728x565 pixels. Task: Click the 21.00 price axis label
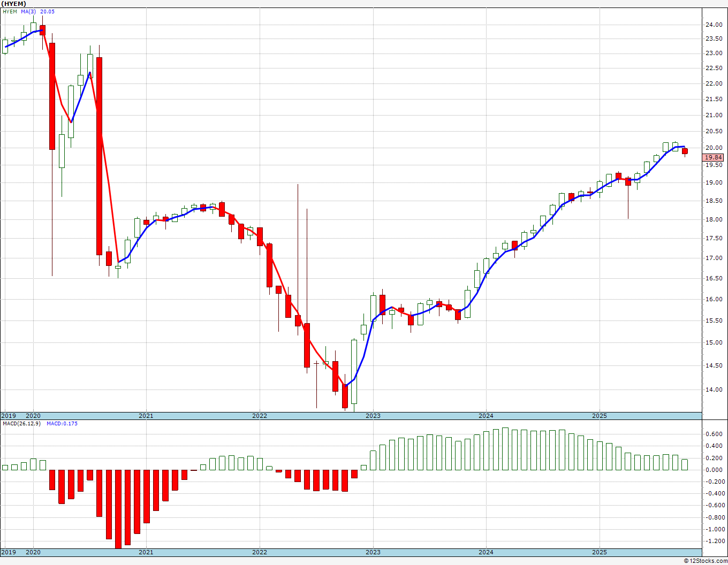pyautogui.click(x=714, y=115)
